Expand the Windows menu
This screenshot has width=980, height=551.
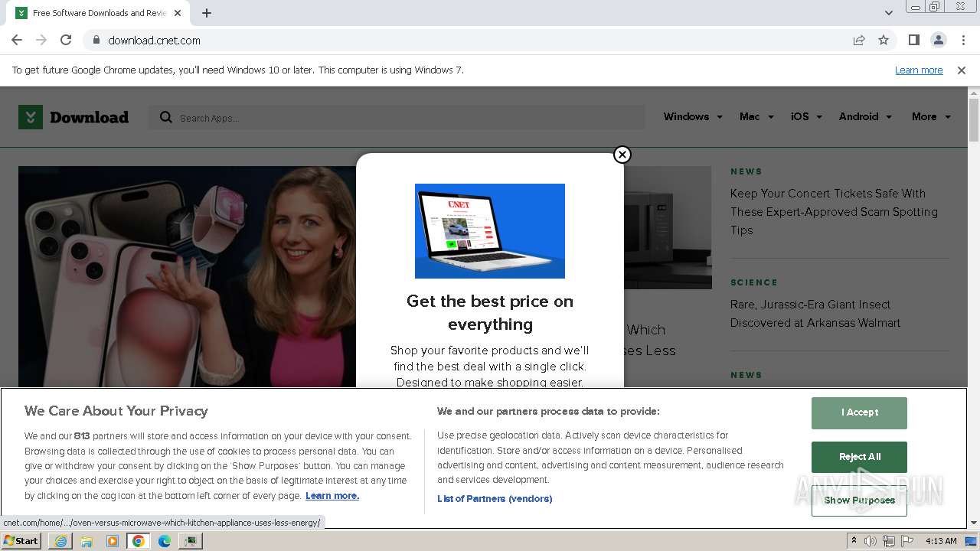[x=693, y=116]
